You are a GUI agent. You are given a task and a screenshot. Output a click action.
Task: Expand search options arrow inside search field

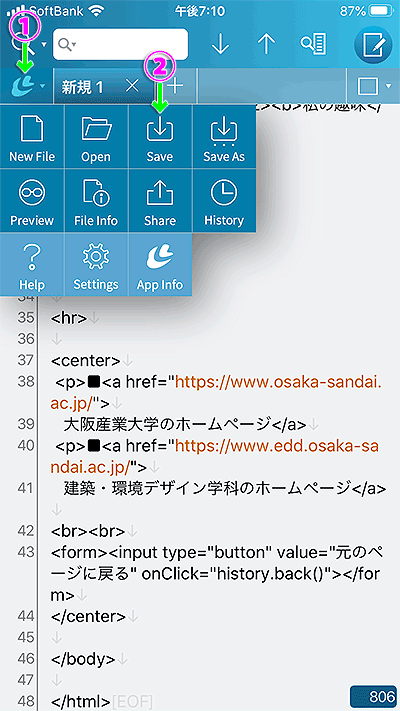[x=68, y=44]
